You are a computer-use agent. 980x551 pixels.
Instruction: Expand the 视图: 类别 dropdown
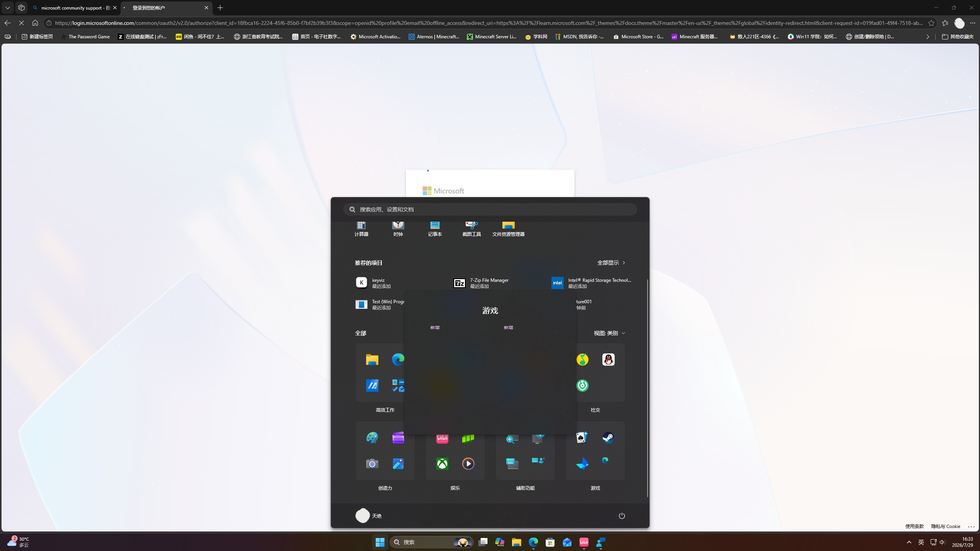tap(609, 333)
